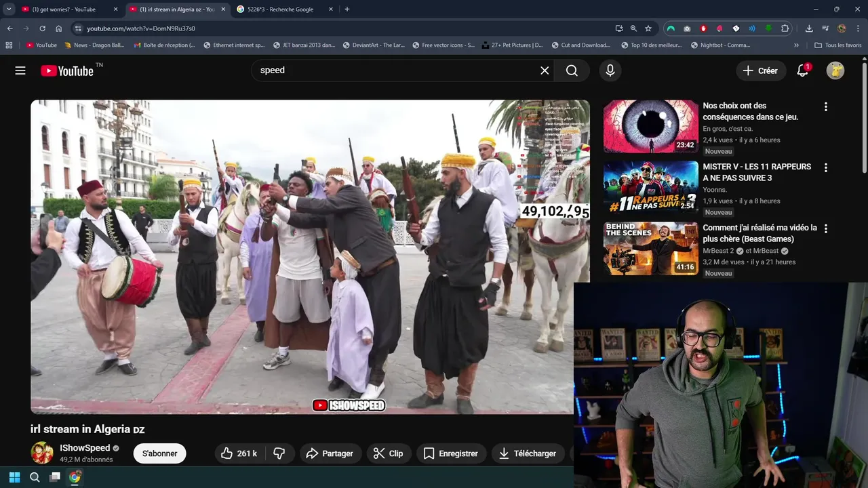
Task: Play the 'MISTER V - 11 RAPPEURS' thumbnail
Action: coord(650,188)
